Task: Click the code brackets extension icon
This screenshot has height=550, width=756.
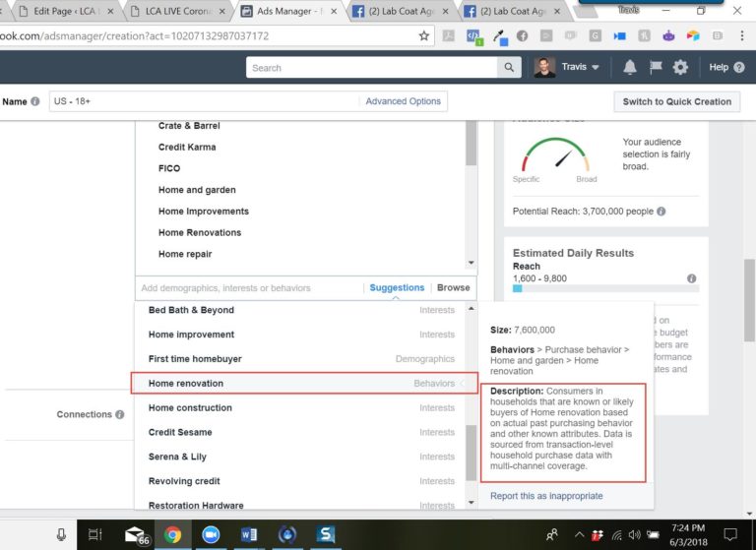Action: (x=473, y=36)
